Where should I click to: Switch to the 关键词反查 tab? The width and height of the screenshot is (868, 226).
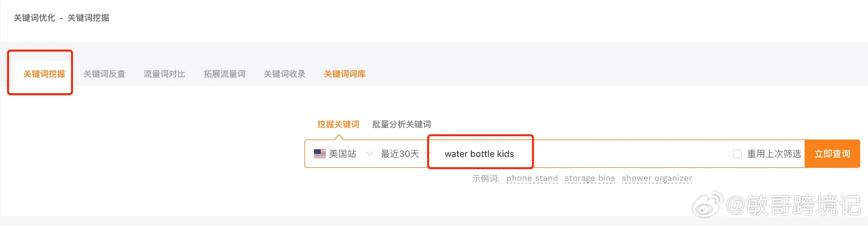tap(104, 74)
